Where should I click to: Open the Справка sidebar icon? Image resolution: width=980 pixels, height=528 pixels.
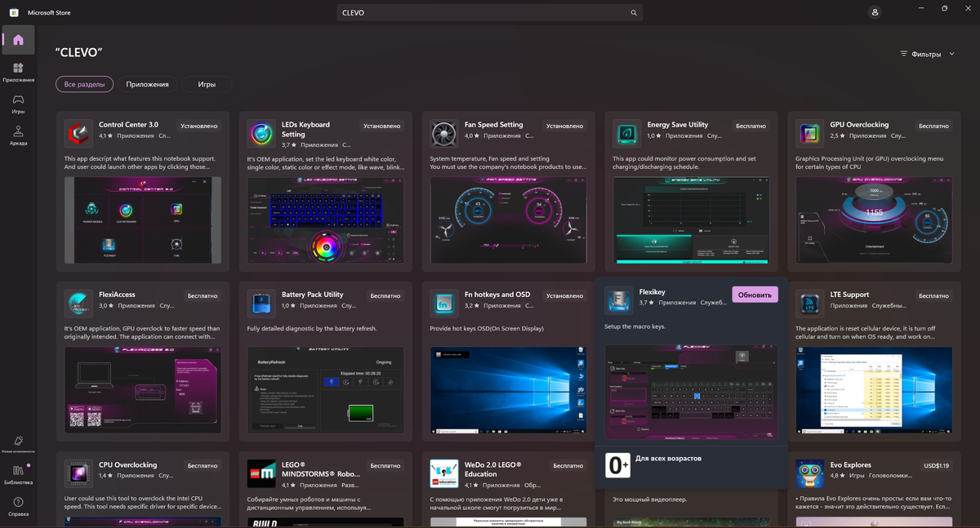[x=18, y=506]
